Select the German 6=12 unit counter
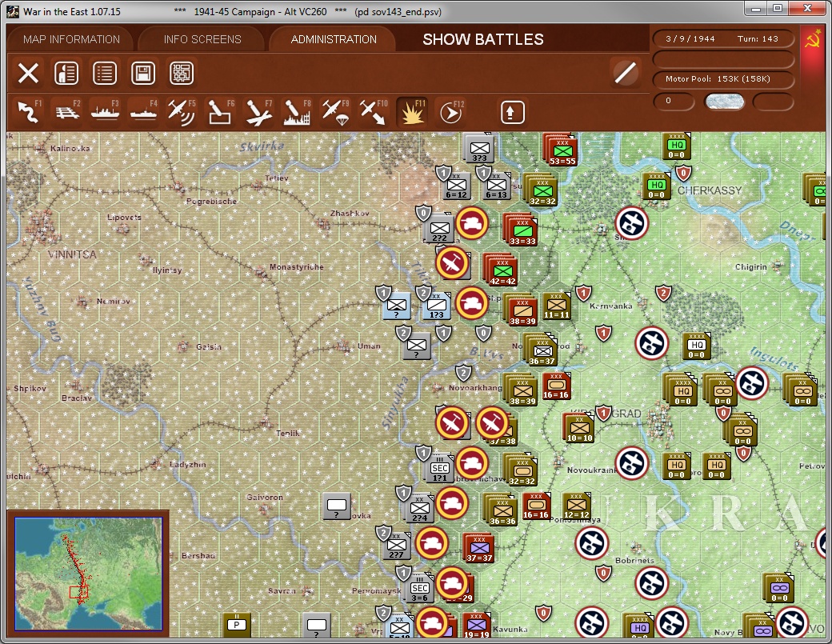 pos(456,186)
